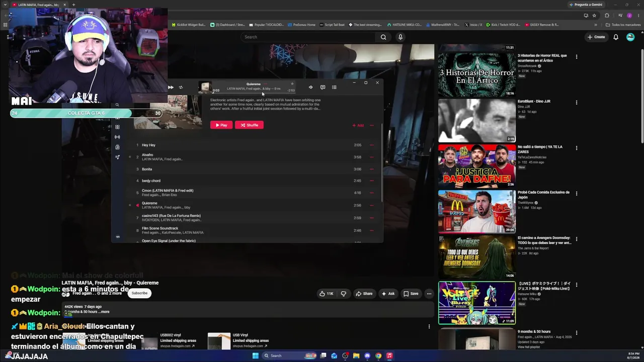This screenshot has width=644, height=362.
Task: Open 3 Historias de Horror video thumbnail
Action: pyautogui.click(x=476, y=75)
